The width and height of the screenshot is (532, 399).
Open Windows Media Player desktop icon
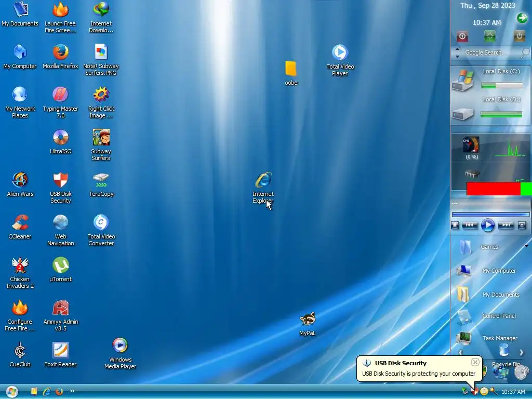pyautogui.click(x=120, y=353)
